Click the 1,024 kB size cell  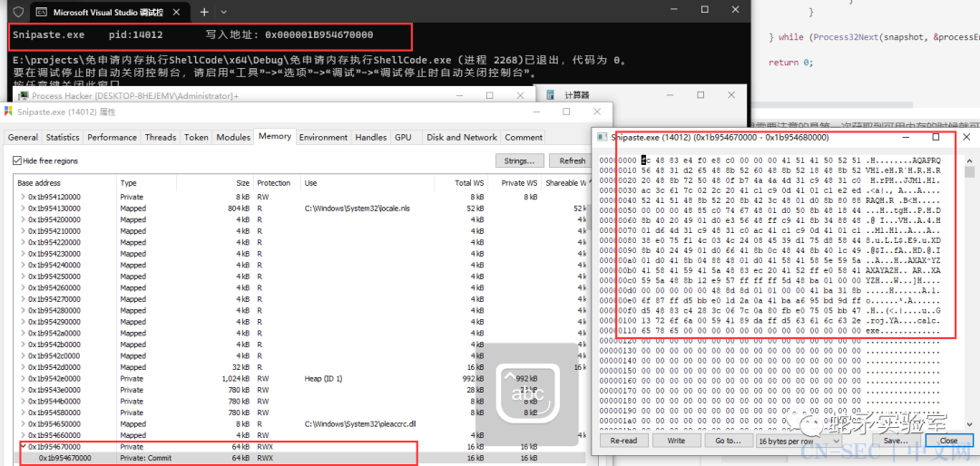(235, 378)
